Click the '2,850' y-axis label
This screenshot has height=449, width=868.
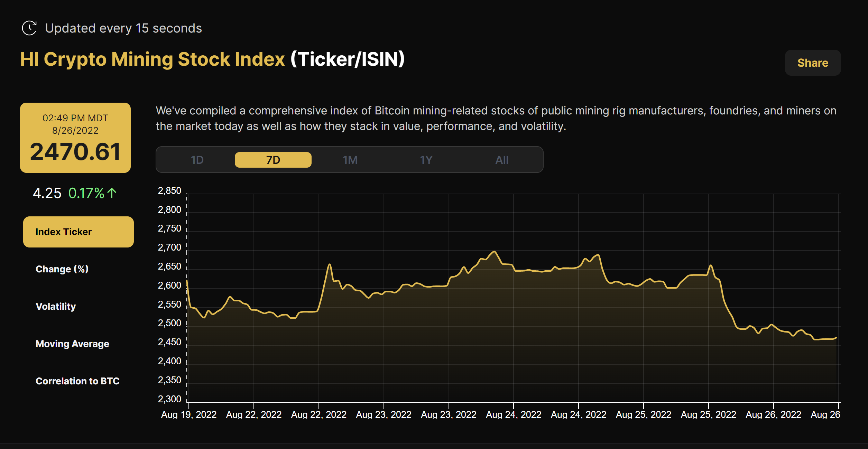tap(169, 190)
